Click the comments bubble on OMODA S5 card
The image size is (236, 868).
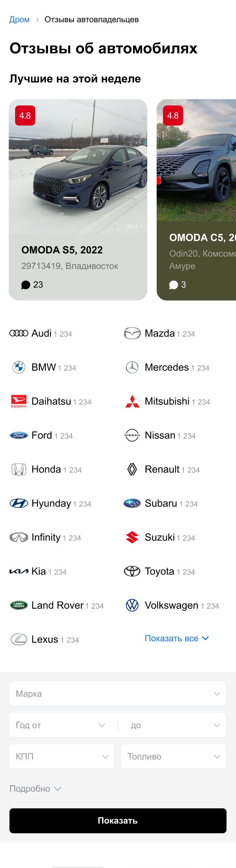click(x=26, y=285)
